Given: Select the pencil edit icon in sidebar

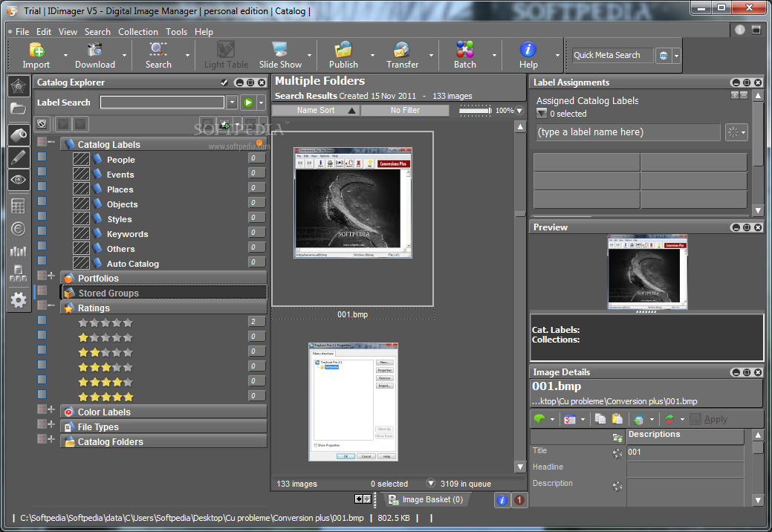Looking at the screenshot, I should (19, 157).
